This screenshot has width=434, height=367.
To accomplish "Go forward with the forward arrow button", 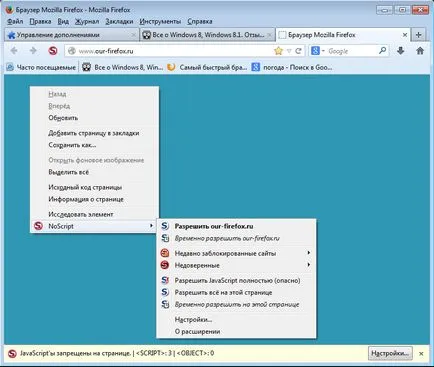I will click(33, 51).
